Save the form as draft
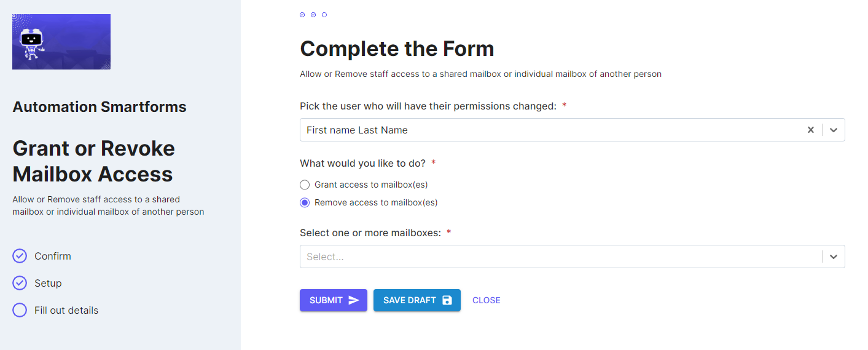Screen dimensions: 868x350 417,300
